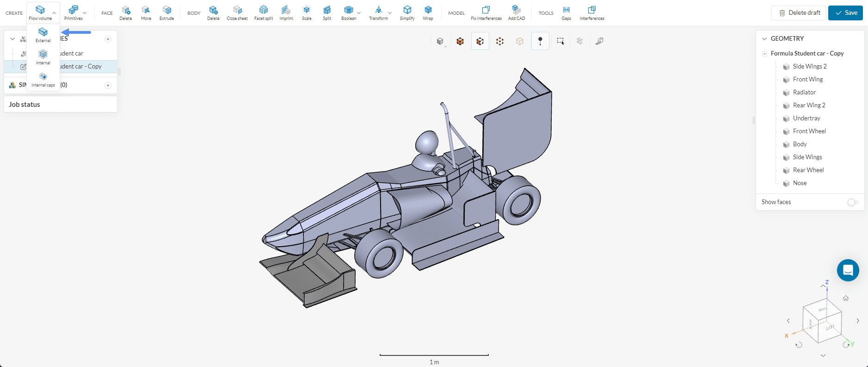
Task: Collapse the GEOMETRY panel chevron
Action: [x=764, y=39]
